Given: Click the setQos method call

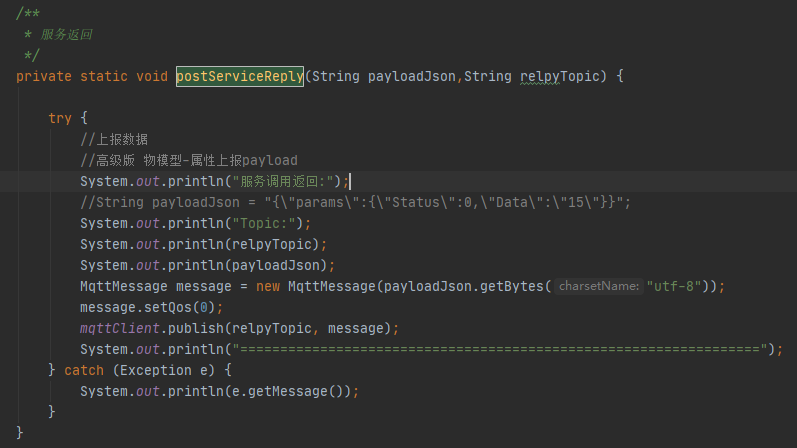Looking at the screenshot, I should (168, 308).
